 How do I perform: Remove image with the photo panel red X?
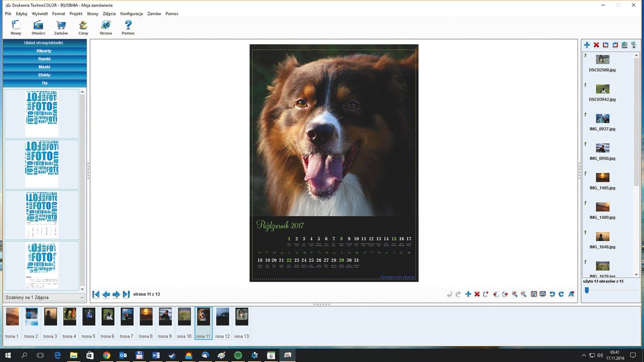click(x=596, y=45)
